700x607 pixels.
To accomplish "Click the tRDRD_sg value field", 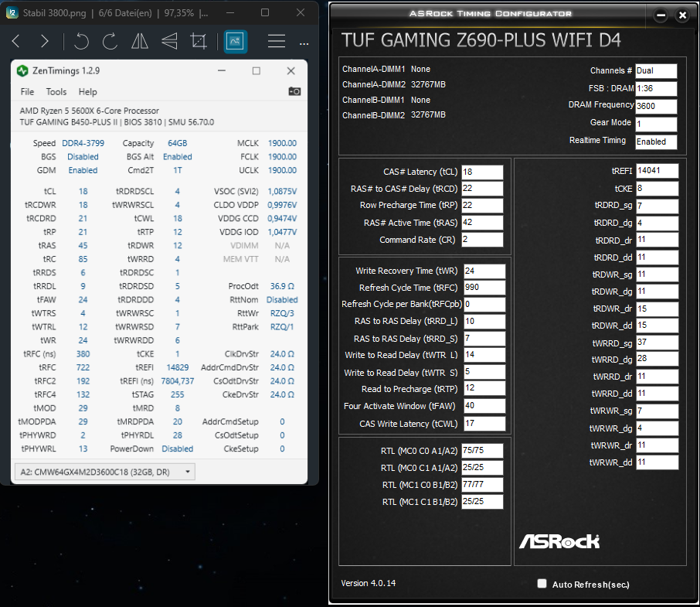I will [x=658, y=206].
